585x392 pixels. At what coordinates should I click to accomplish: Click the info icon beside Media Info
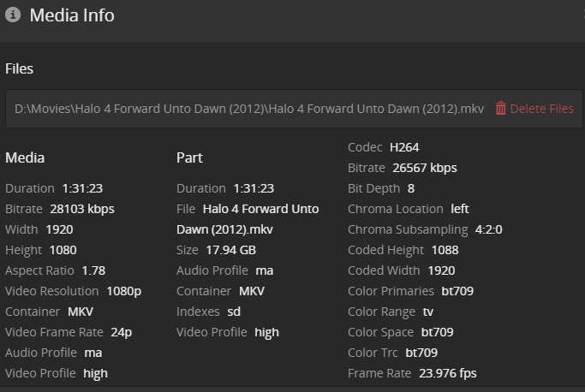tap(13, 15)
